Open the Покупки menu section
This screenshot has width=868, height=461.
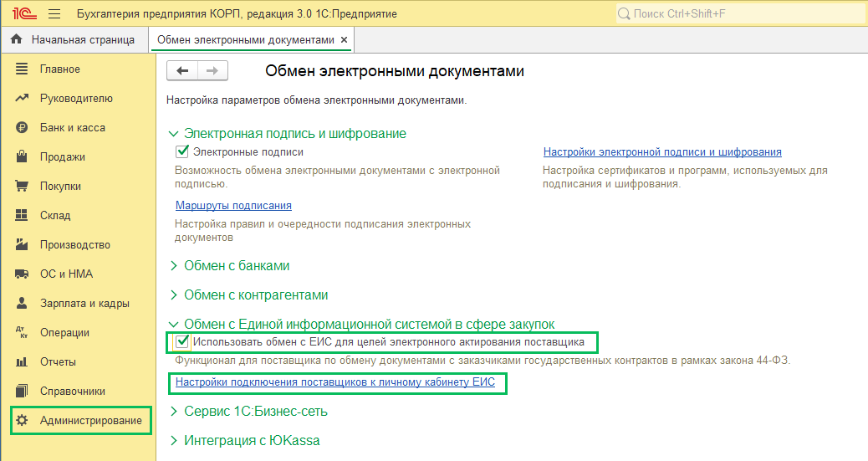click(x=60, y=187)
